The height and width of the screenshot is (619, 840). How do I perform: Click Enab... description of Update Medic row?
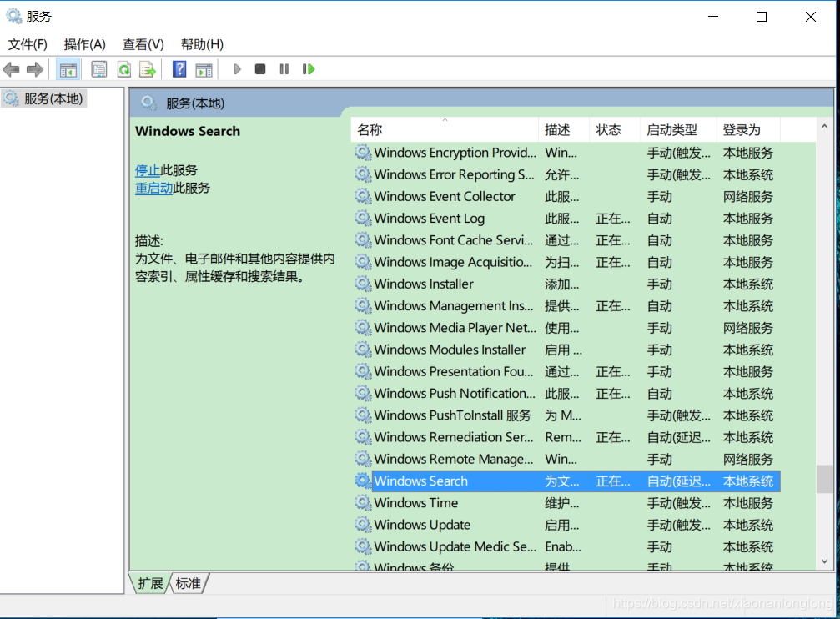[x=563, y=546]
